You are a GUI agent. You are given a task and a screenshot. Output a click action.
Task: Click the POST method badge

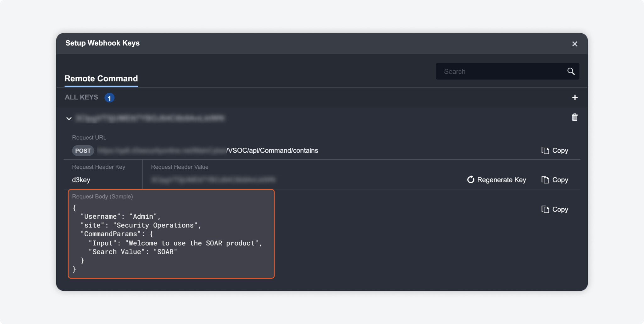pyautogui.click(x=83, y=151)
